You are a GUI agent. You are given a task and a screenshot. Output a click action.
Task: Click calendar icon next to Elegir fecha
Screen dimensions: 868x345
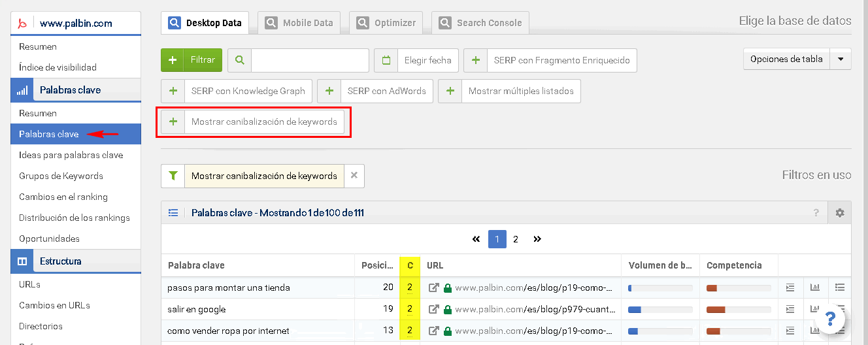coord(386,60)
